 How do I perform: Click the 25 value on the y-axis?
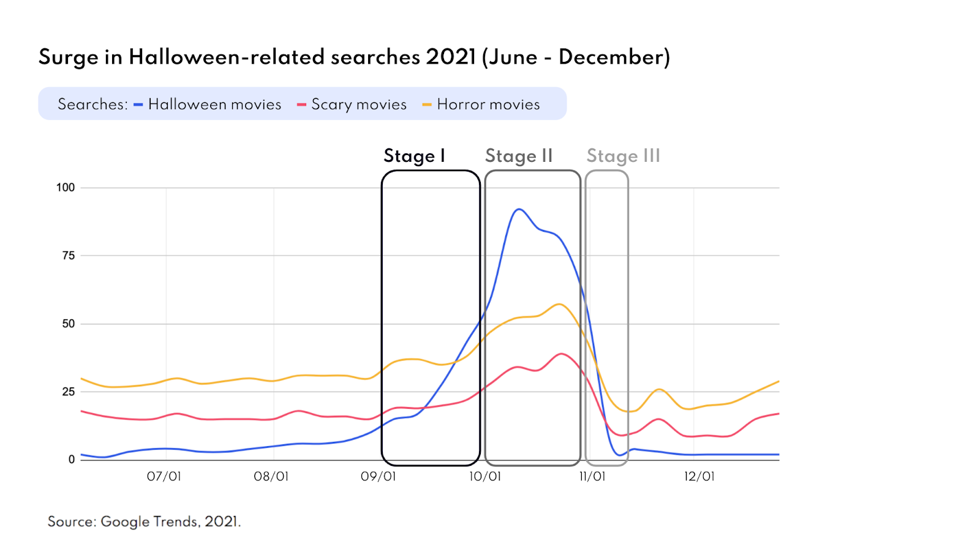click(68, 392)
